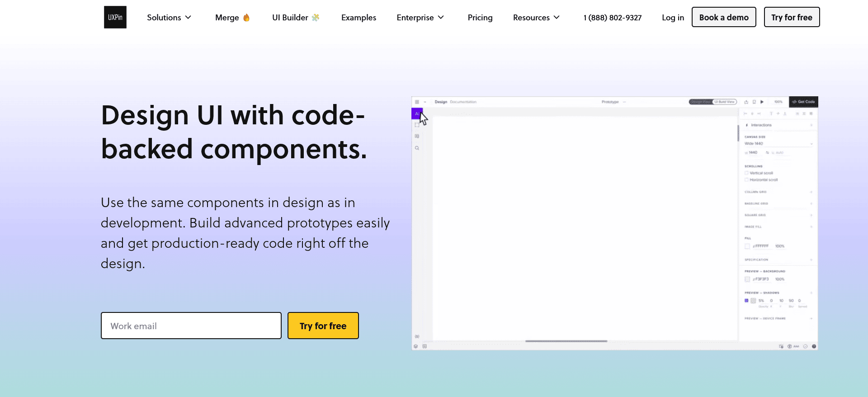This screenshot has width=868, height=397.
Task: Open the Wide 1440 canvas size dropdown
Action: point(778,143)
